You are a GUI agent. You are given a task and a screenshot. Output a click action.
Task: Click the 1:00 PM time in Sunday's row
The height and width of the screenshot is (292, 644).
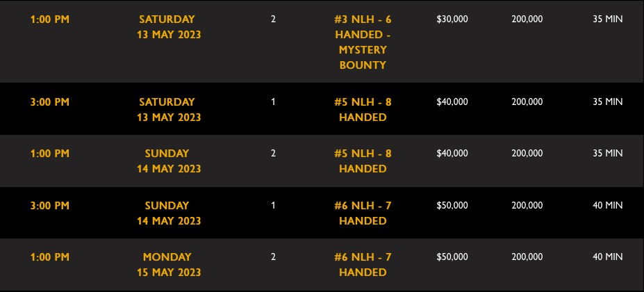click(x=50, y=154)
